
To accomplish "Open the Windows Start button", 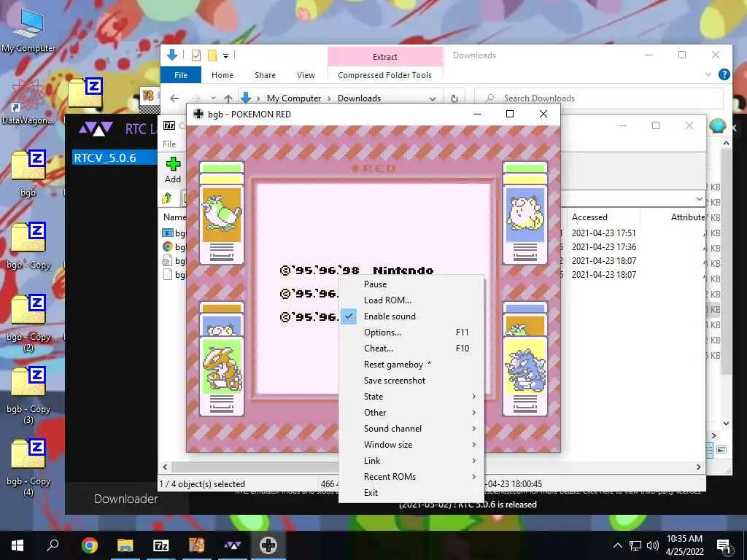I will point(18,545).
